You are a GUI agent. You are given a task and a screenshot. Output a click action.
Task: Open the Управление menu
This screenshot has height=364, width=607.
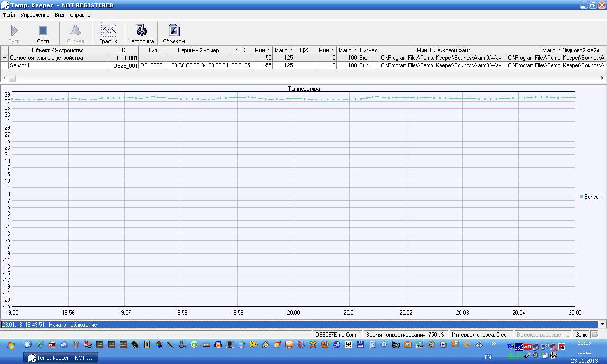(35, 15)
